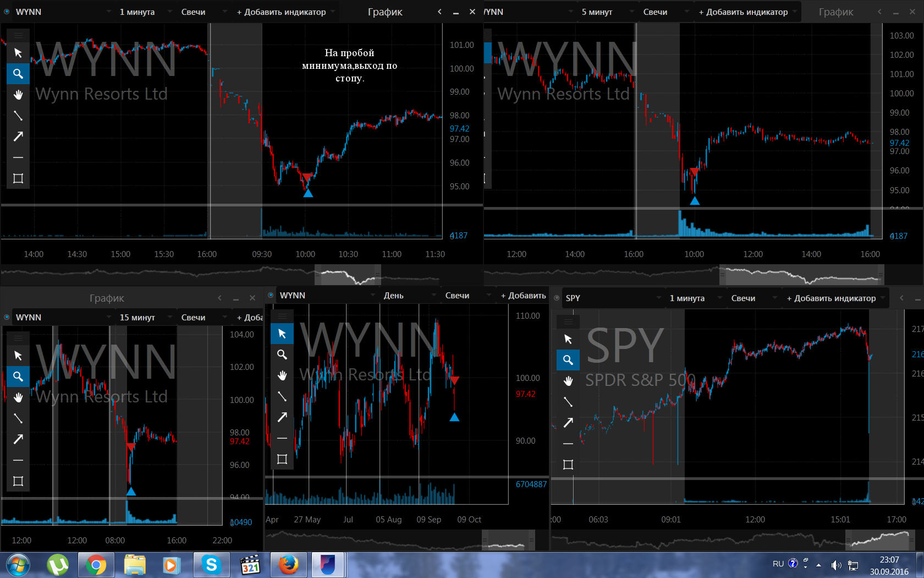Open uTorrent from taskbar
This screenshot has width=924, height=578.
point(58,565)
